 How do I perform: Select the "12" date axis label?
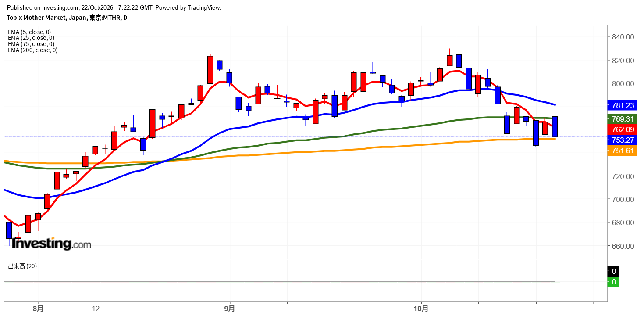[96, 309]
